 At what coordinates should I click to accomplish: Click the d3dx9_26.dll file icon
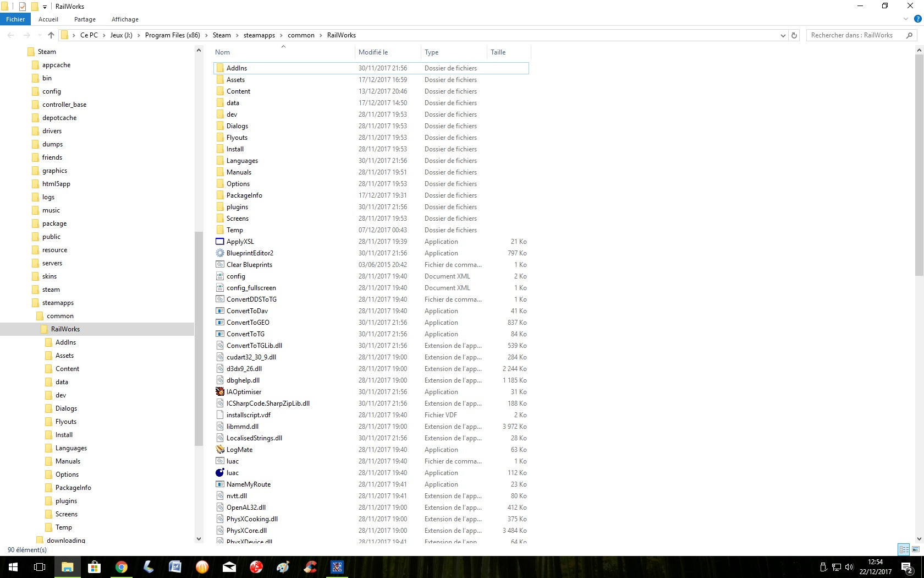(220, 369)
